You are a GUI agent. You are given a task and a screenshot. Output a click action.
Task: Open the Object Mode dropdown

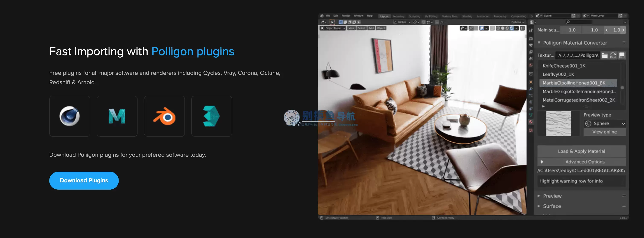(x=333, y=28)
